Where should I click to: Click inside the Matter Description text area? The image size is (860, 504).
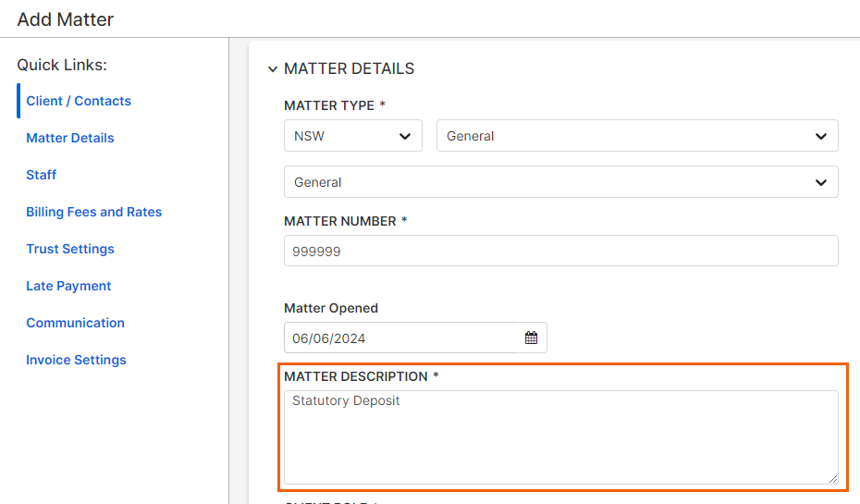[x=560, y=436]
